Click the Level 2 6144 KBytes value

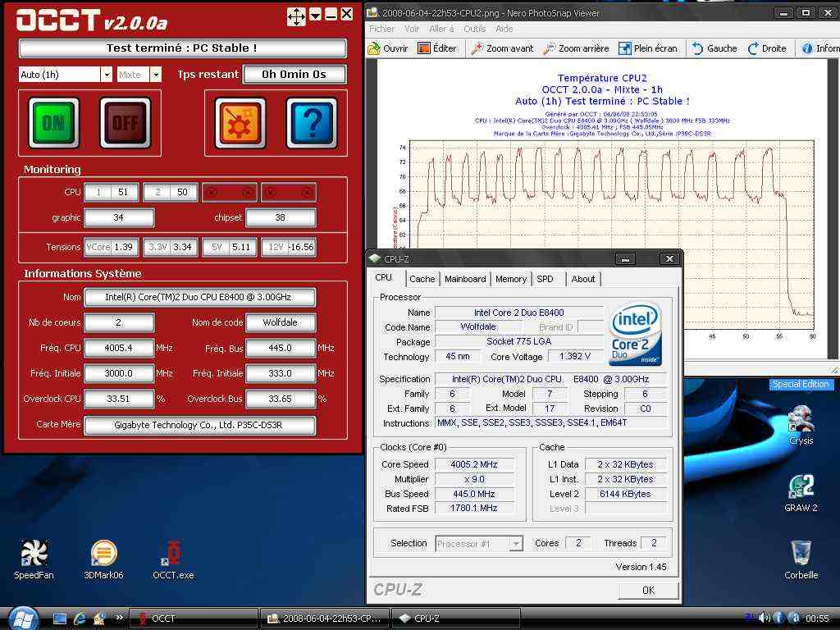pyautogui.click(x=625, y=494)
